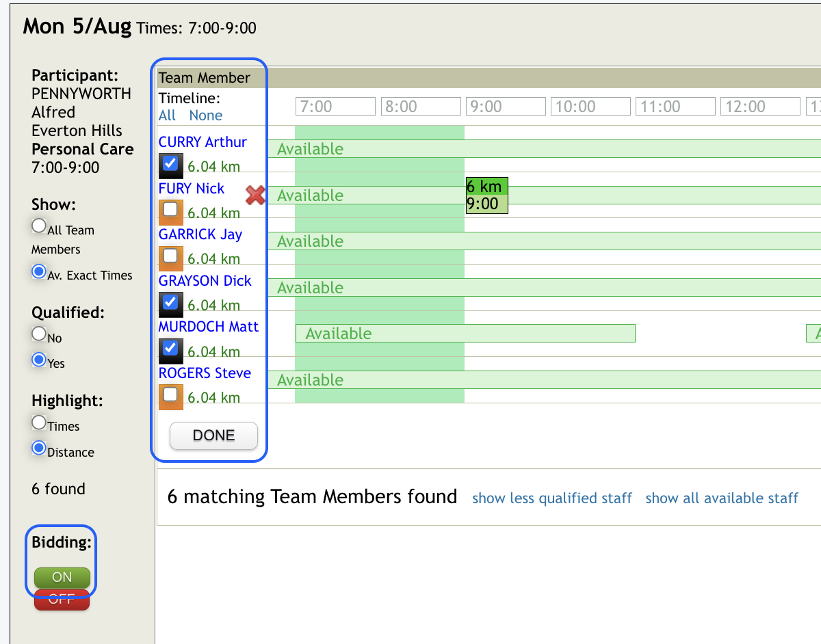The image size is (821, 644).
Task: Choose Highlight Distance option
Action: (39, 448)
